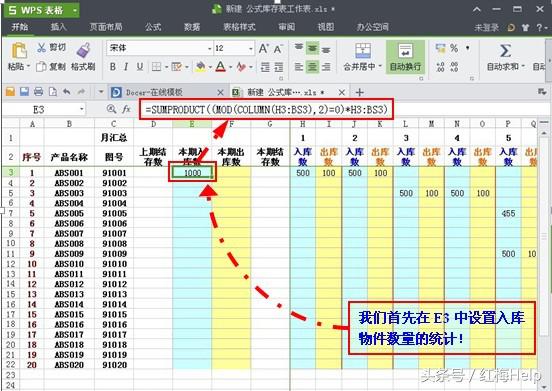This screenshot has width=552, height=391.
Task: Apply the red font color
Action: click(221, 67)
